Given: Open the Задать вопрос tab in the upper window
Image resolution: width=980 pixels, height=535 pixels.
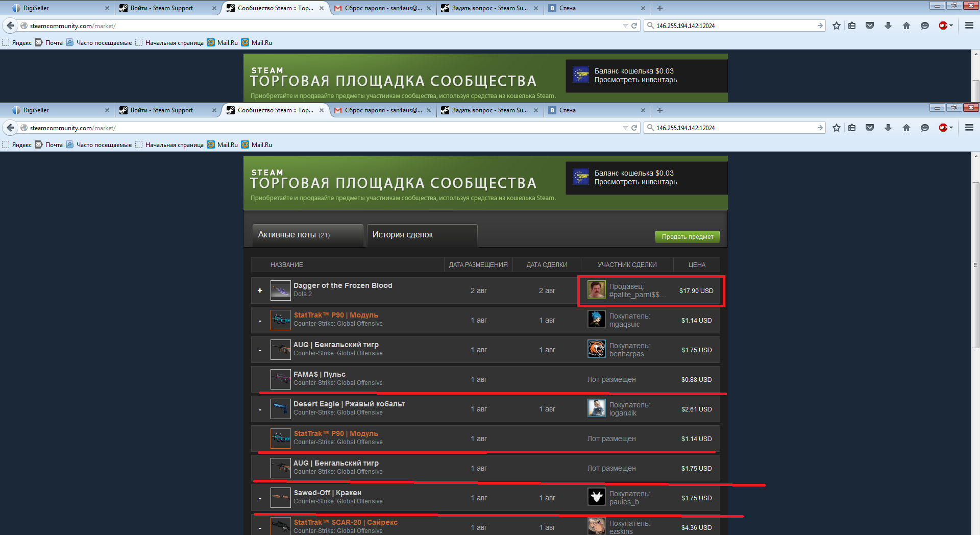Looking at the screenshot, I should (489, 8).
